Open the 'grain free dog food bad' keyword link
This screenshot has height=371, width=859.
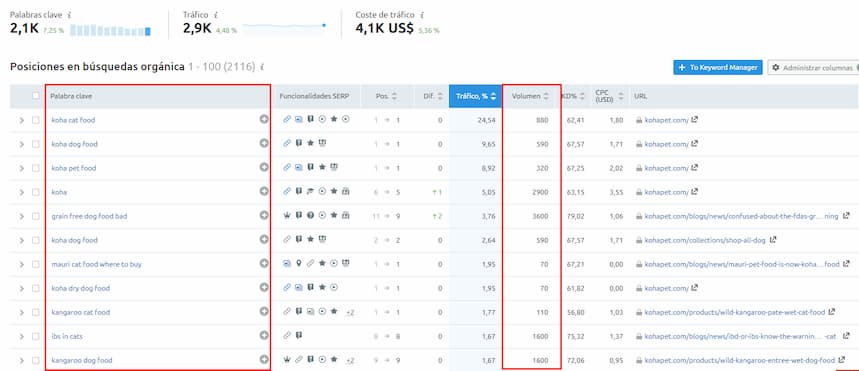point(89,216)
